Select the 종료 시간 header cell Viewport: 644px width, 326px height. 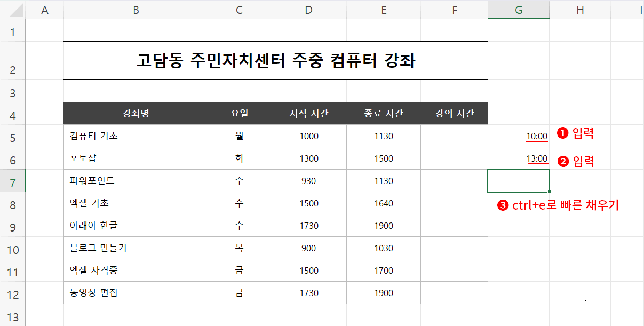(383, 114)
